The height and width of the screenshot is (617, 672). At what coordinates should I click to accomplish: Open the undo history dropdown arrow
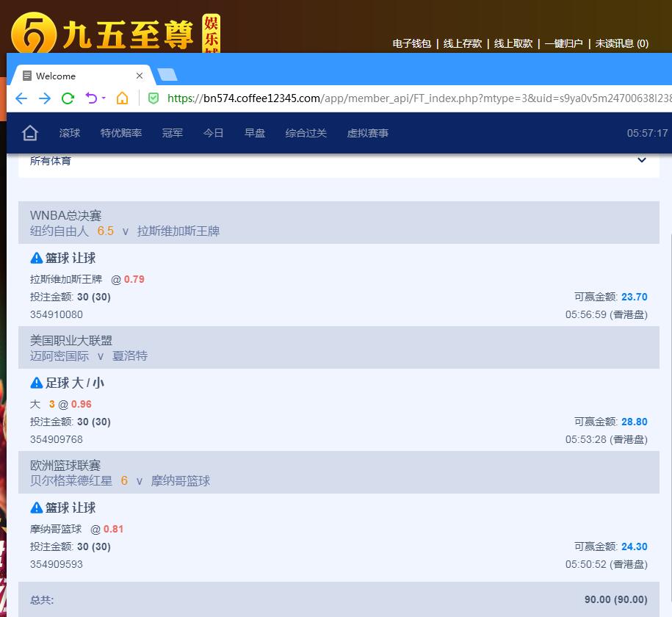click(104, 98)
